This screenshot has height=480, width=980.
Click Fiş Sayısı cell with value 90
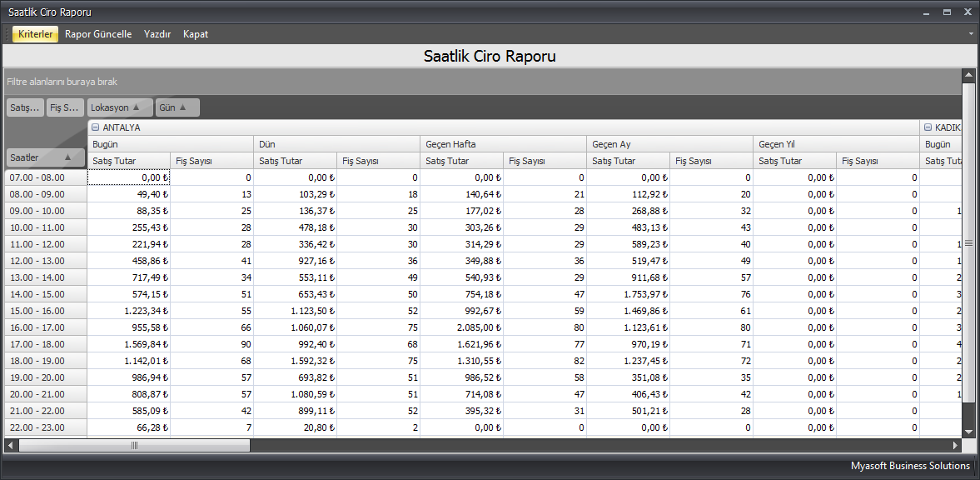click(x=211, y=344)
